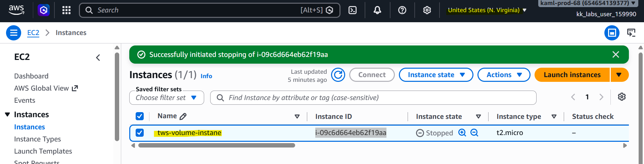
Task: Edit the Name column pencil icon
Action: tap(183, 117)
